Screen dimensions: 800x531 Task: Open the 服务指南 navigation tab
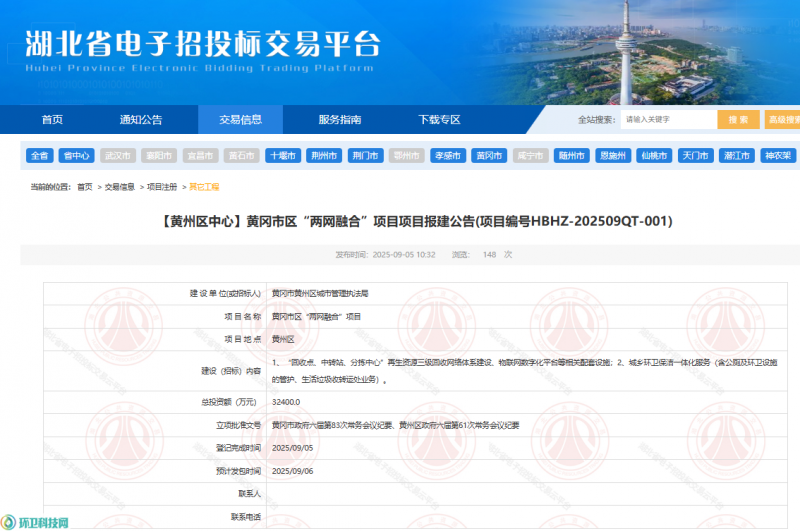tap(340, 119)
